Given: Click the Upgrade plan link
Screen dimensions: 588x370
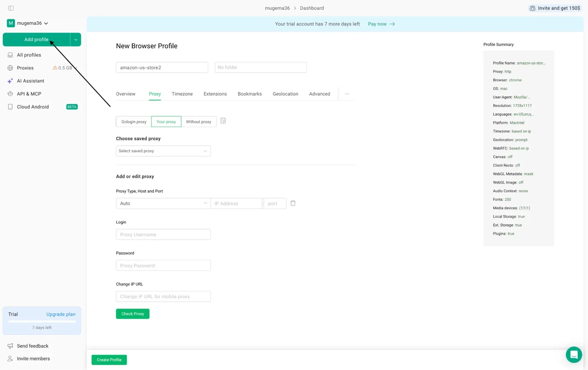Looking at the screenshot, I should [x=61, y=314].
